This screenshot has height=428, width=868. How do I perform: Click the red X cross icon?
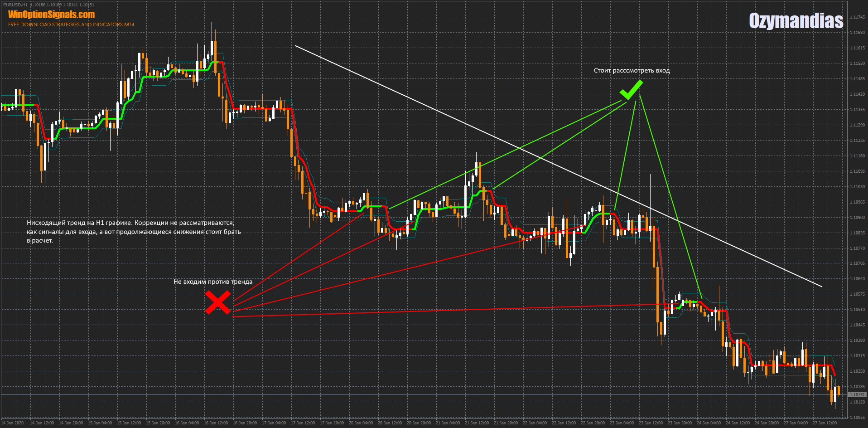click(x=218, y=302)
